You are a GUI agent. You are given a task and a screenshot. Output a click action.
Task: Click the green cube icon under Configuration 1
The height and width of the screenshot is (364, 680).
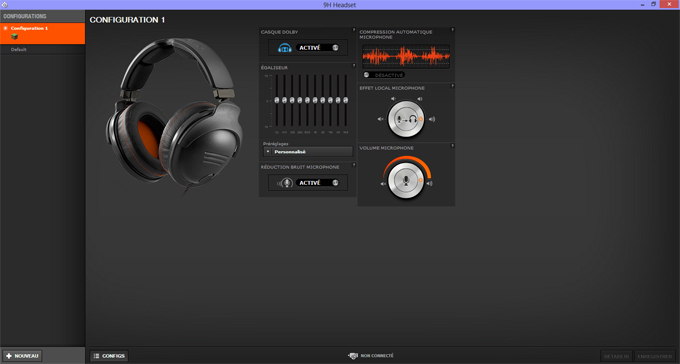pyautogui.click(x=14, y=36)
